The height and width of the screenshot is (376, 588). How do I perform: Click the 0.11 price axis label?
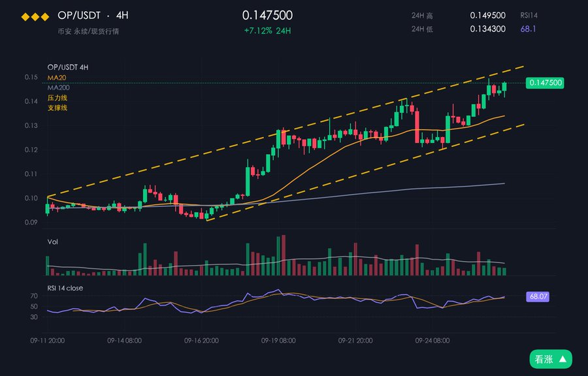point(31,174)
